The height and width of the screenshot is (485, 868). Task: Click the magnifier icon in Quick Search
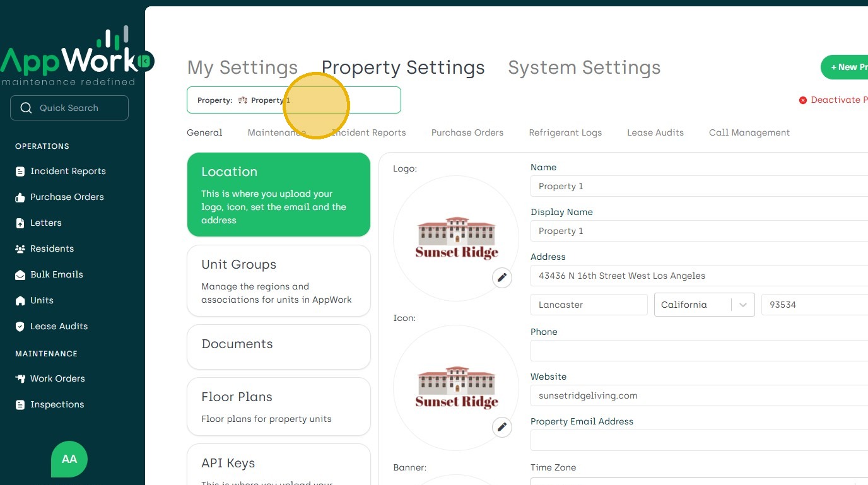[x=26, y=108]
